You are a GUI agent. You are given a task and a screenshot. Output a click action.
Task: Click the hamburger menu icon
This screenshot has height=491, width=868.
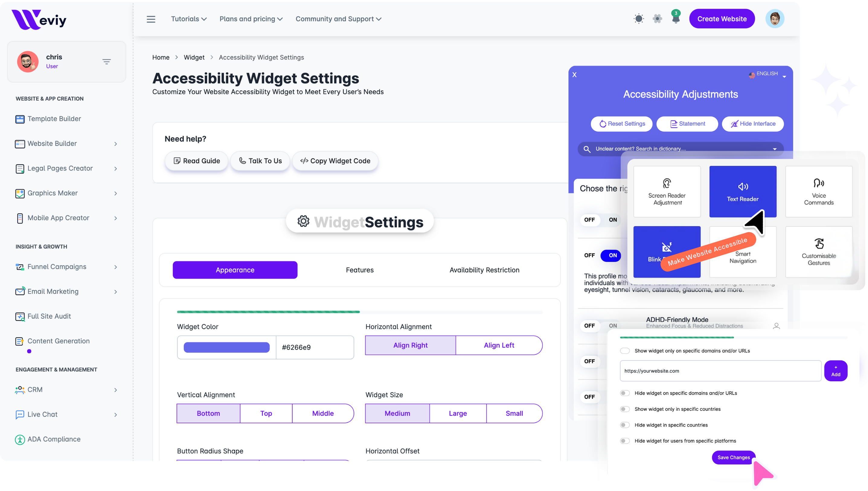tap(151, 19)
